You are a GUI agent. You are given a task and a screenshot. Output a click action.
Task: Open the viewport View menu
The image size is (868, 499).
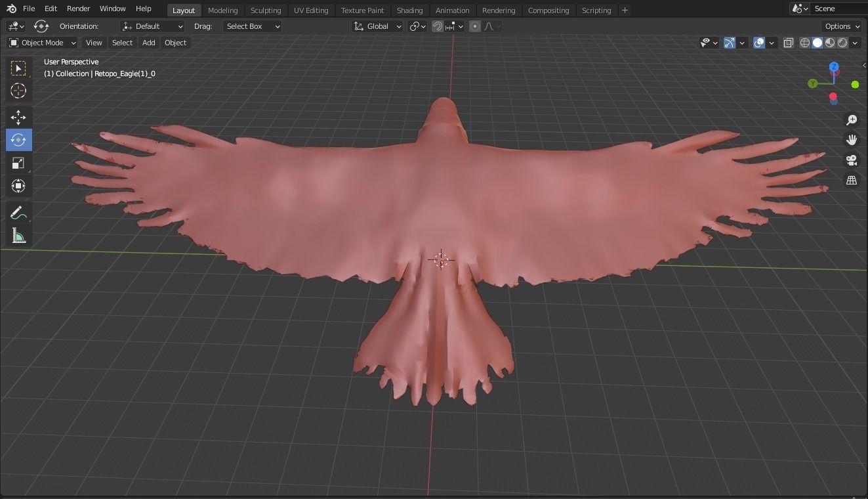pyautogui.click(x=94, y=43)
